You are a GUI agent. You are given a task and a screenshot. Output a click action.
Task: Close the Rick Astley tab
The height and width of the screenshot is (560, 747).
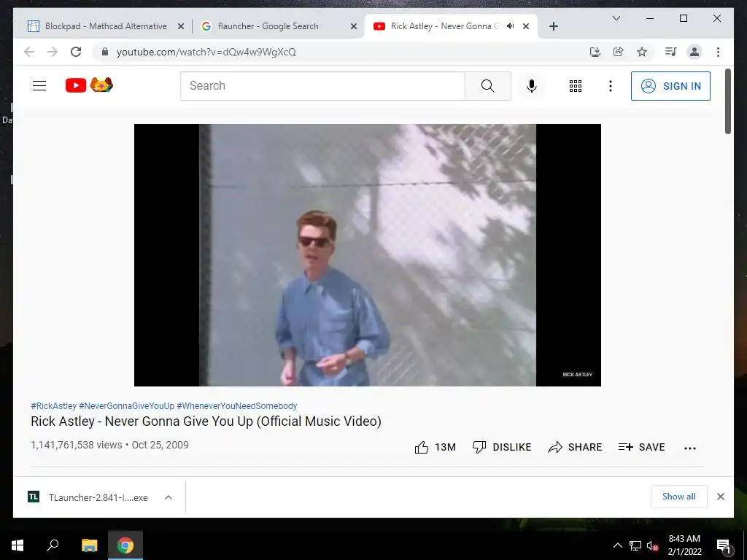(526, 27)
